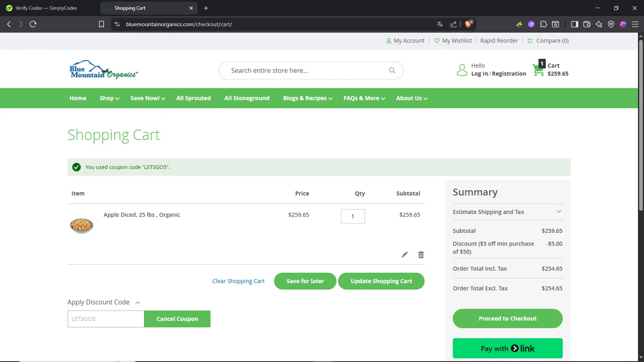Click the translate page icon
The height and width of the screenshot is (362, 644).
point(440,24)
